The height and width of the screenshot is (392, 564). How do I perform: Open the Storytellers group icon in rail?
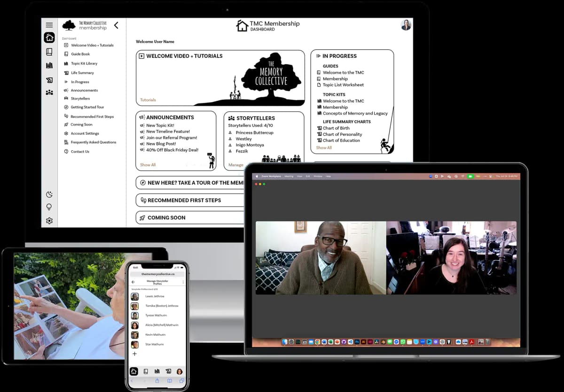click(x=49, y=92)
